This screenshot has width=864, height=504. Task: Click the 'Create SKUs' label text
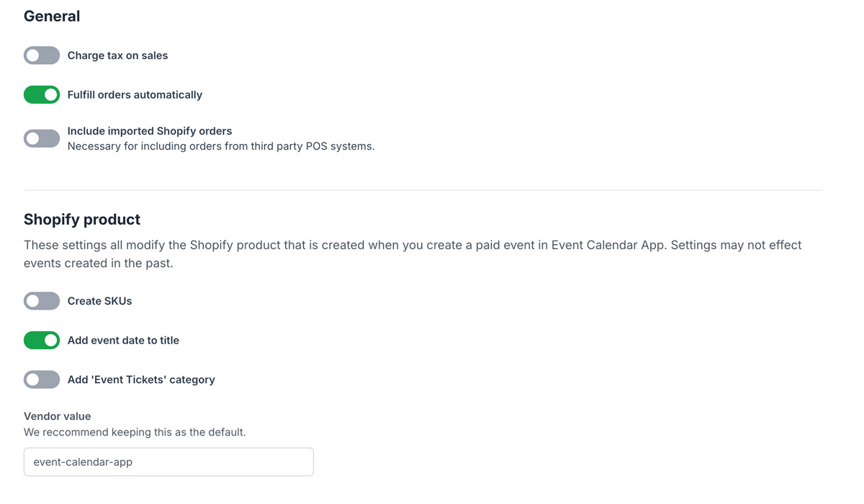click(x=99, y=301)
